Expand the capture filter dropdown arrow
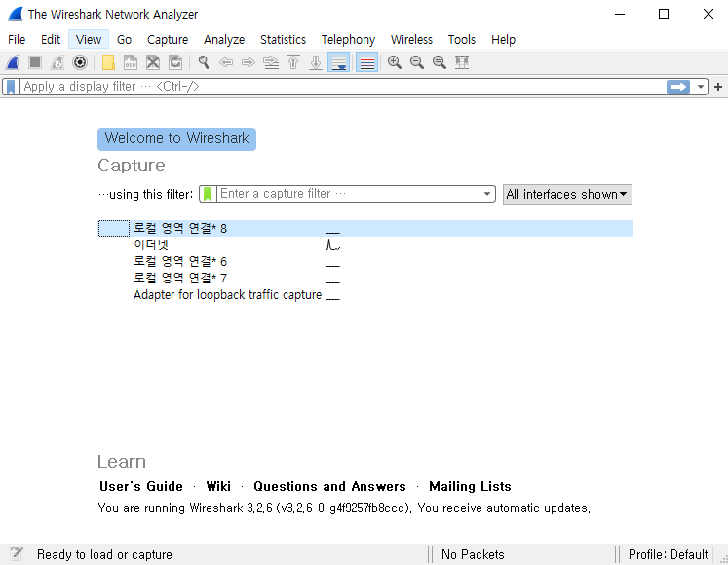The width and height of the screenshot is (728, 565). tap(487, 194)
